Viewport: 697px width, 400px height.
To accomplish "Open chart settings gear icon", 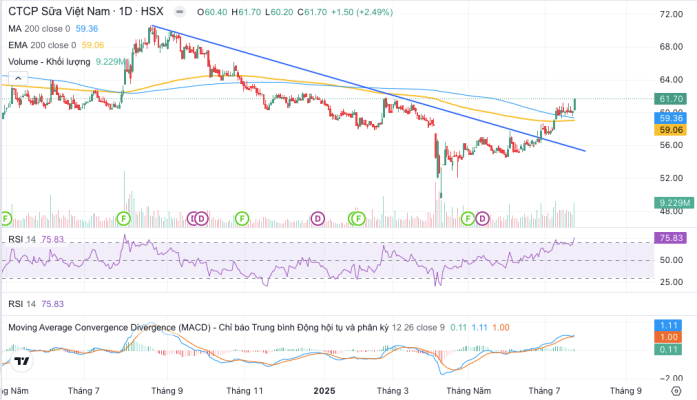I will pos(676,391).
